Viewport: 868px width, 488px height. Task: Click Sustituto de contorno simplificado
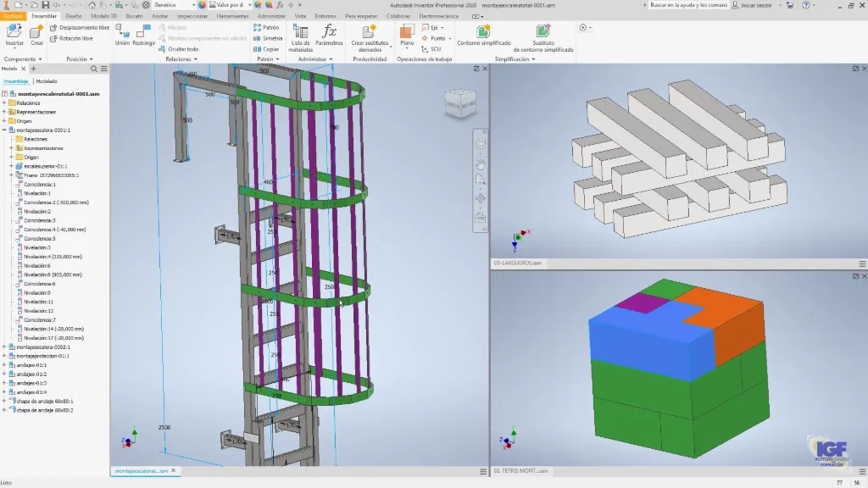543,38
